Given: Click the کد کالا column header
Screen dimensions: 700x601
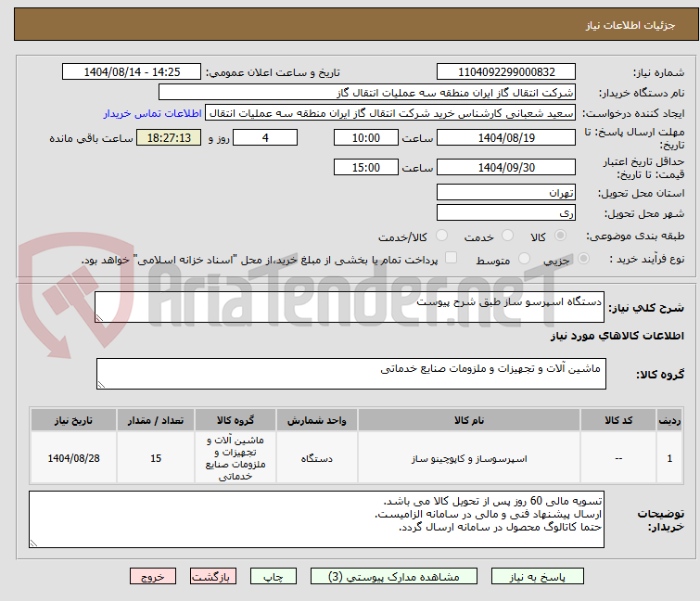Looking at the screenshot, I should 618,420.
